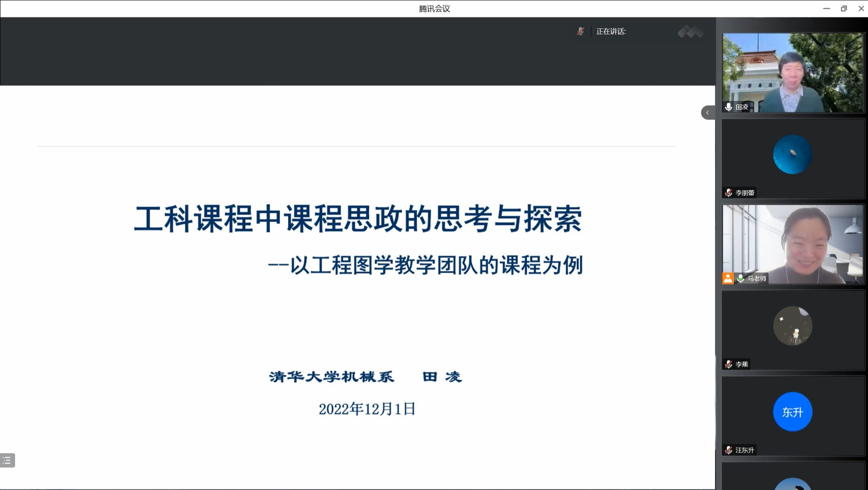
Task: Click the green microphone icon next to 马老师
Action: tap(741, 278)
